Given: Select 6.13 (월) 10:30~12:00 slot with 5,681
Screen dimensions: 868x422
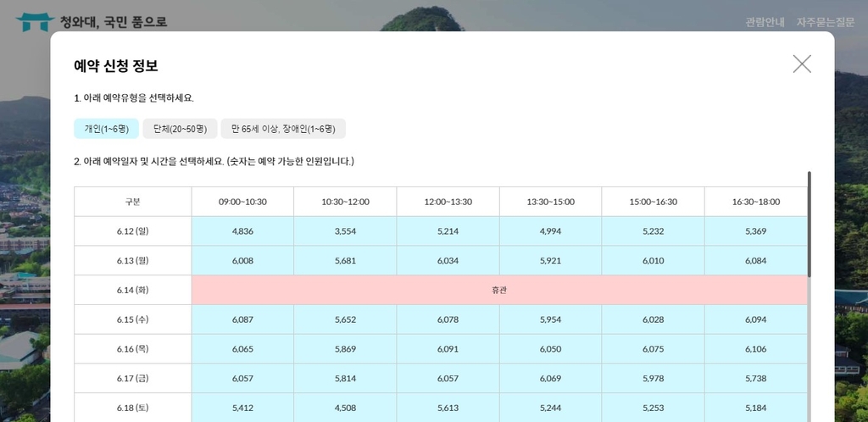Looking at the screenshot, I should (345, 261).
